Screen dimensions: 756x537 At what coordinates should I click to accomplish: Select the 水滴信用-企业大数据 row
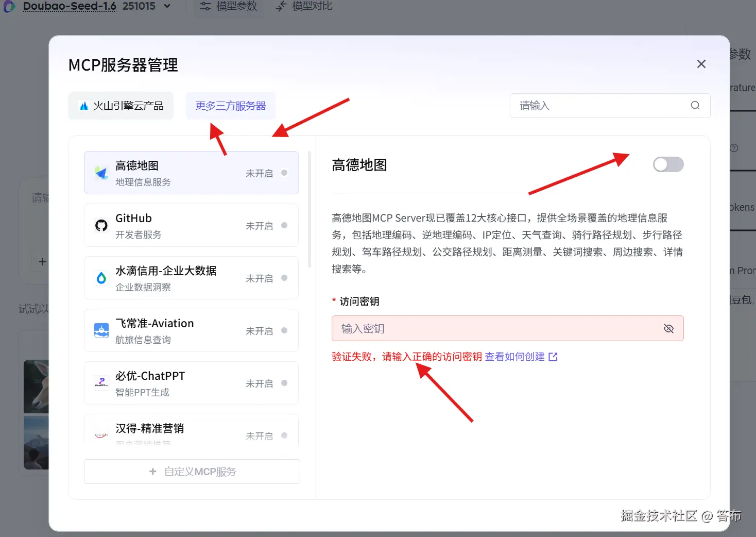(x=191, y=278)
